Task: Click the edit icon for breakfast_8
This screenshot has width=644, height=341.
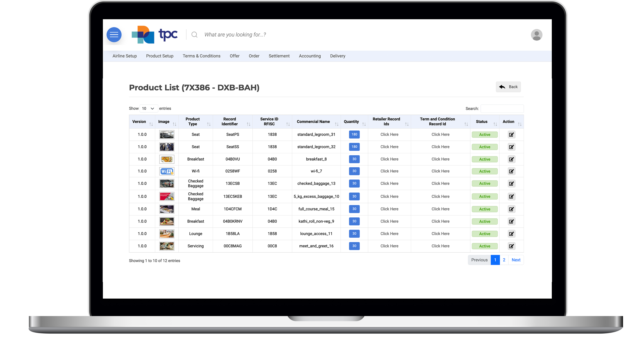Action: coord(511,159)
